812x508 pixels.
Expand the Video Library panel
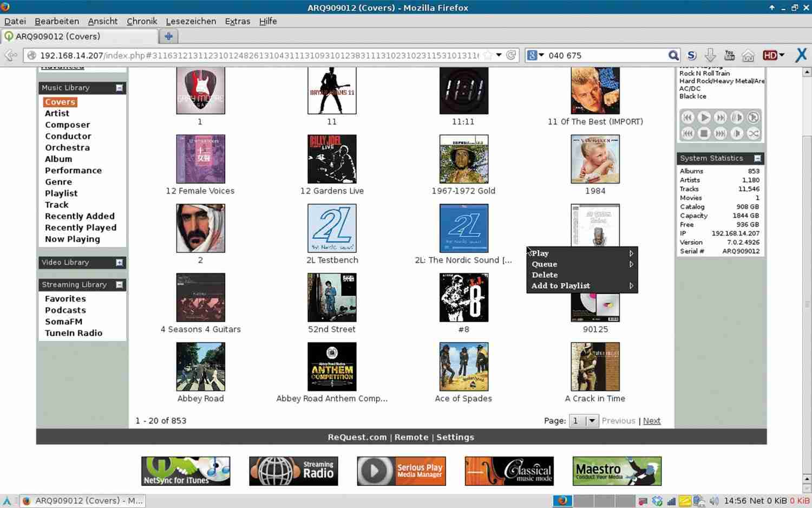click(x=119, y=263)
